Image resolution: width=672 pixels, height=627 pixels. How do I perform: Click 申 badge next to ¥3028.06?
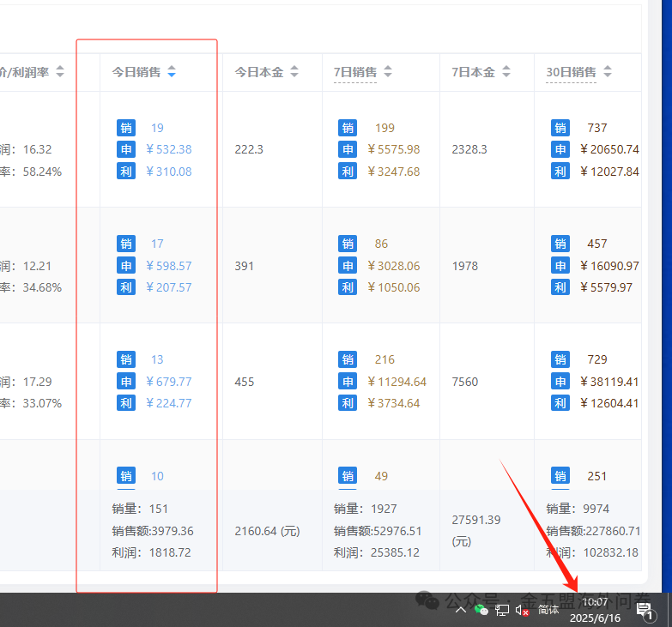tap(348, 266)
